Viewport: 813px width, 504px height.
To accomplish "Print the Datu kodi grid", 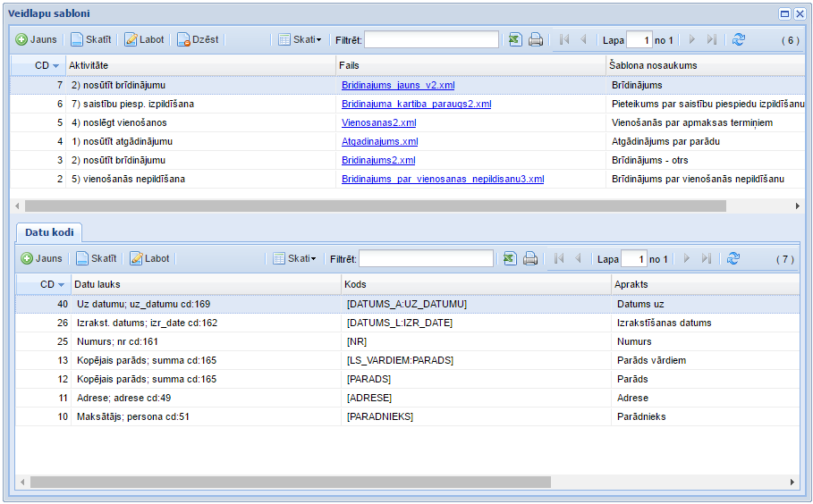I will tap(530, 258).
